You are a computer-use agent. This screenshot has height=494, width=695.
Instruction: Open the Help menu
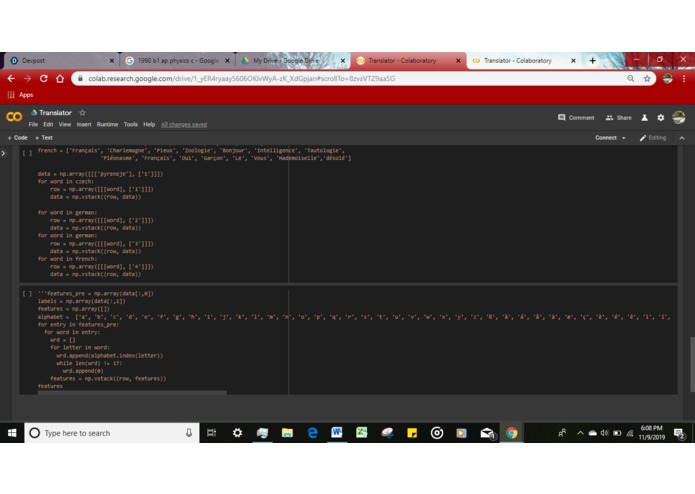149,124
